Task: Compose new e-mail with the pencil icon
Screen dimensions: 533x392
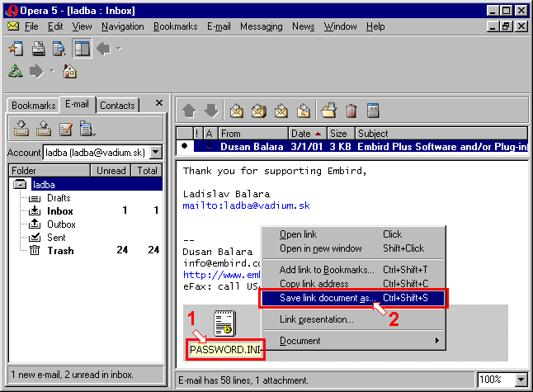Action: point(66,129)
